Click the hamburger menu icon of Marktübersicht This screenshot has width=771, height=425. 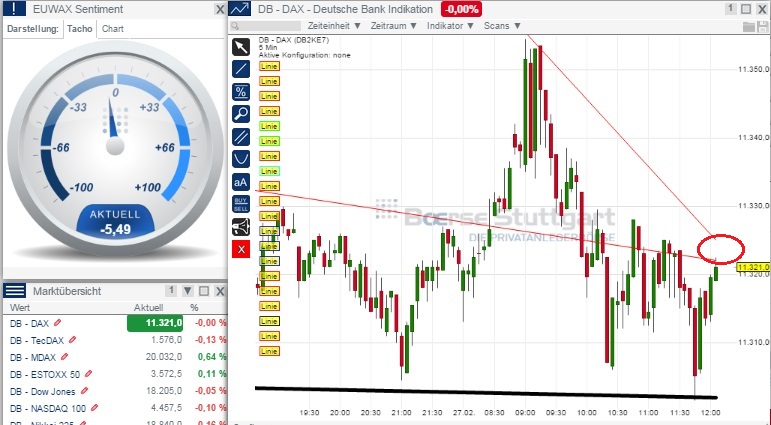tap(15, 291)
